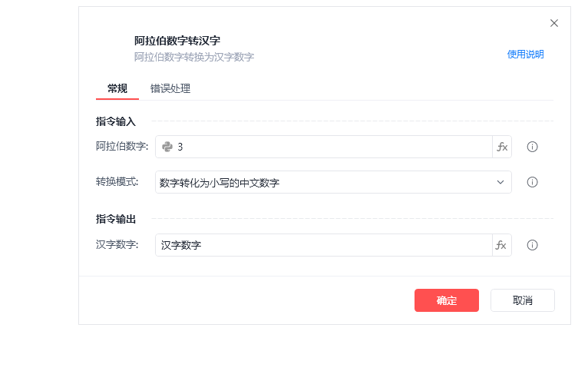Switch to the 错误处理 tab

[170, 88]
